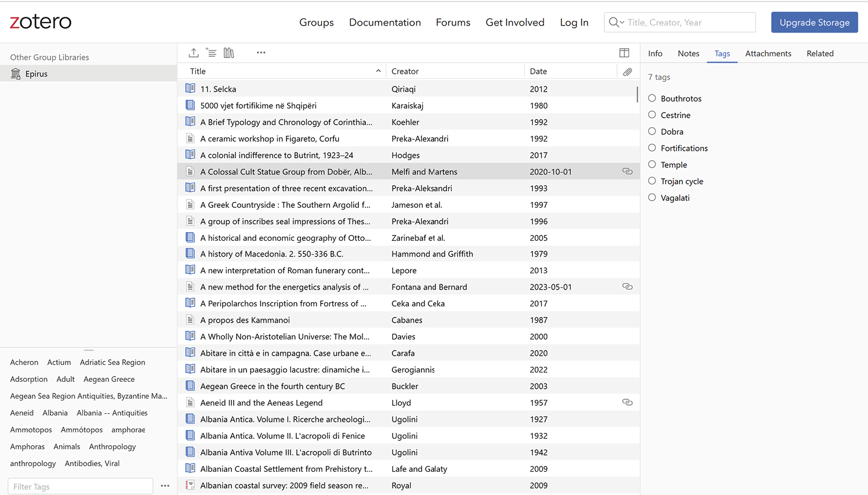Switch to the Attachments tab
Screen dimensions: 868x495
pyautogui.click(x=768, y=53)
